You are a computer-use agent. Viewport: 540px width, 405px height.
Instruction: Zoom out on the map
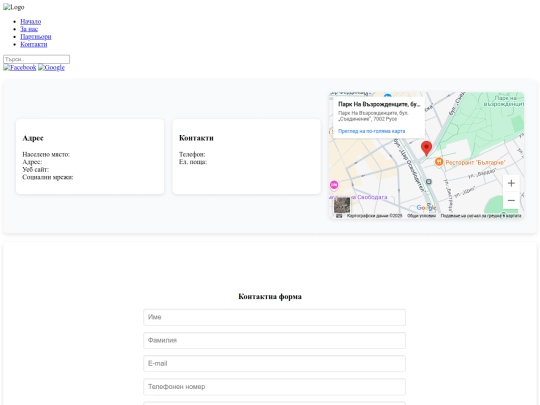[x=511, y=200]
